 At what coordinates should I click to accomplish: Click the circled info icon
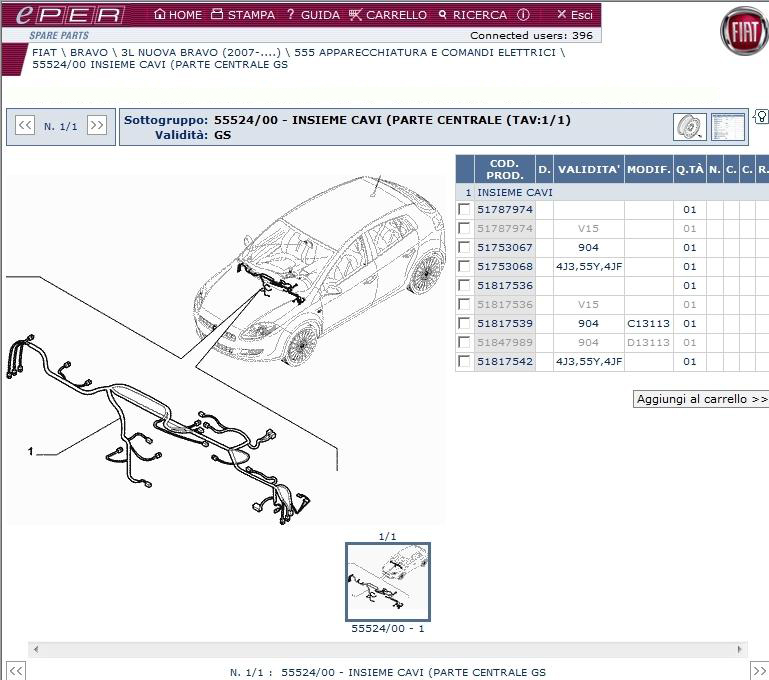[x=523, y=15]
